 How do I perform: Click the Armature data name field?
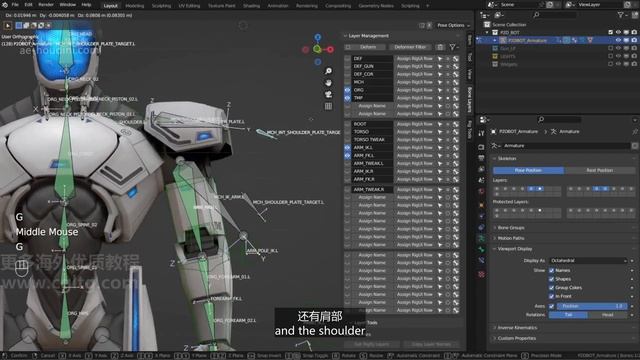pyautogui.click(x=567, y=146)
